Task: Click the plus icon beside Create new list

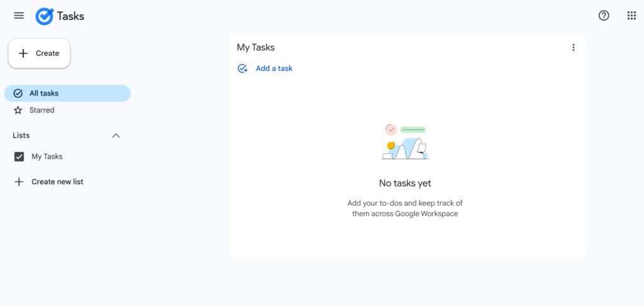Action: pos(19,182)
